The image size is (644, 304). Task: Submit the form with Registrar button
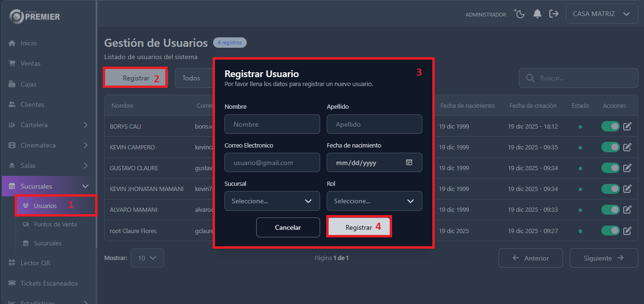point(359,227)
